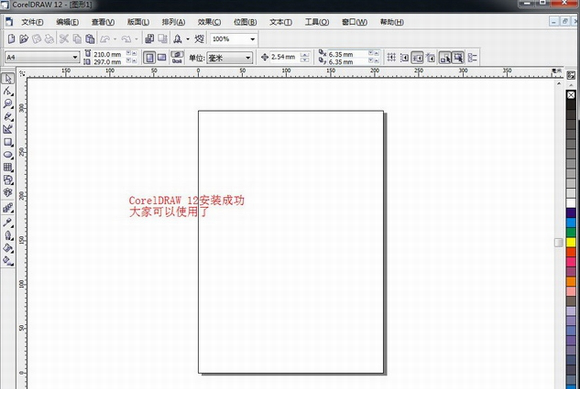
Task: Toggle set default or current page size
Action: coord(177,57)
